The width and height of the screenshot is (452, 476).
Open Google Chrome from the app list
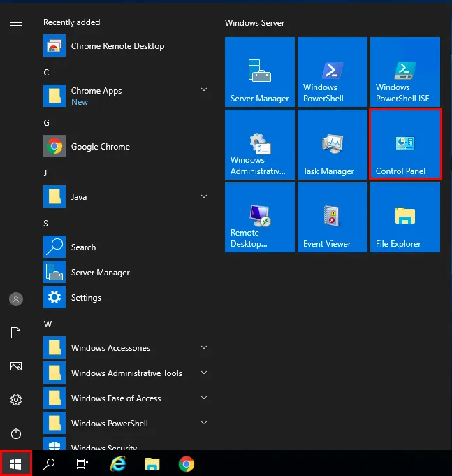click(100, 147)
